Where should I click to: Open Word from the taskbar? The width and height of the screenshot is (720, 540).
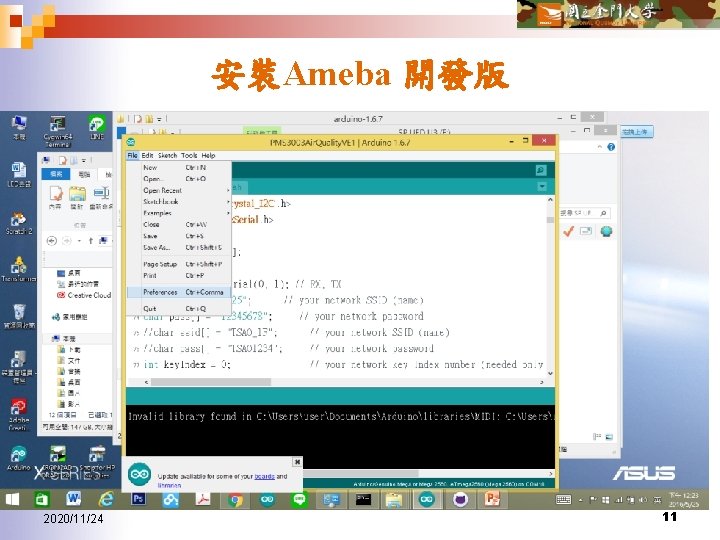(x=73, y=499)
